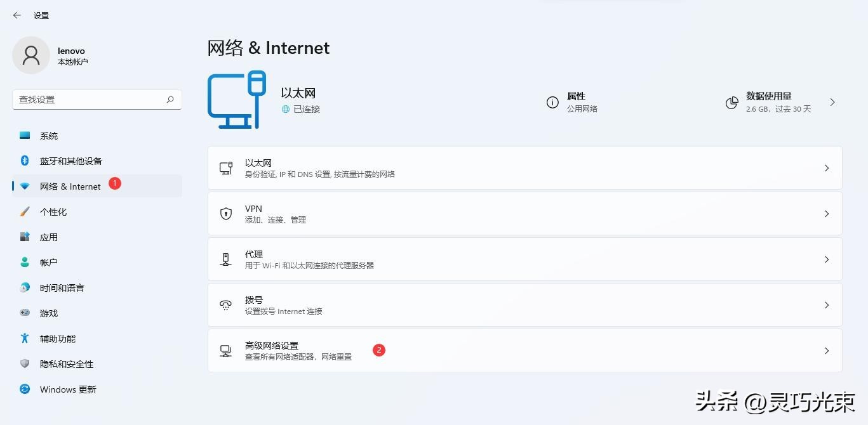Click the 代理 proxy server icon

pos(226,259)
